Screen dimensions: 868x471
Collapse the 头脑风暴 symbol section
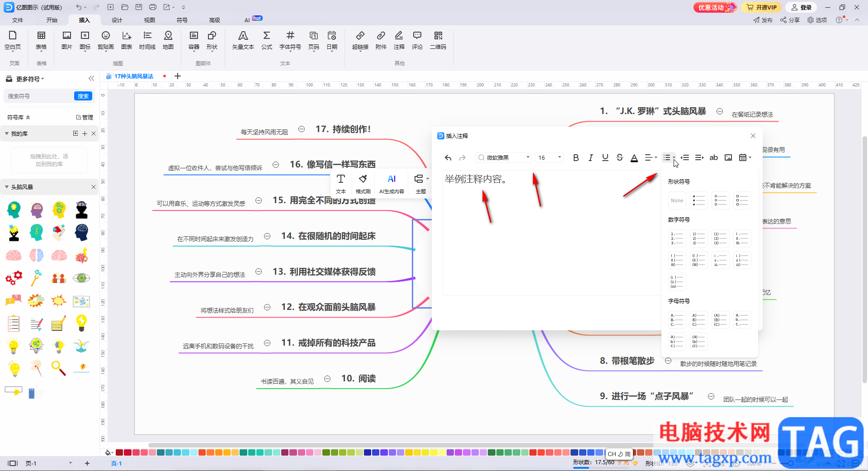click(6, 187)
